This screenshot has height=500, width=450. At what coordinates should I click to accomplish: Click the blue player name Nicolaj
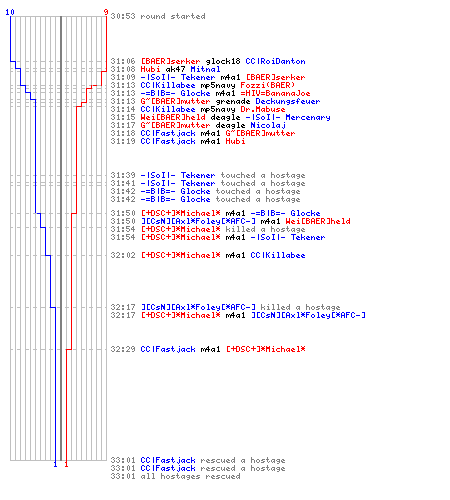[268, 125]
